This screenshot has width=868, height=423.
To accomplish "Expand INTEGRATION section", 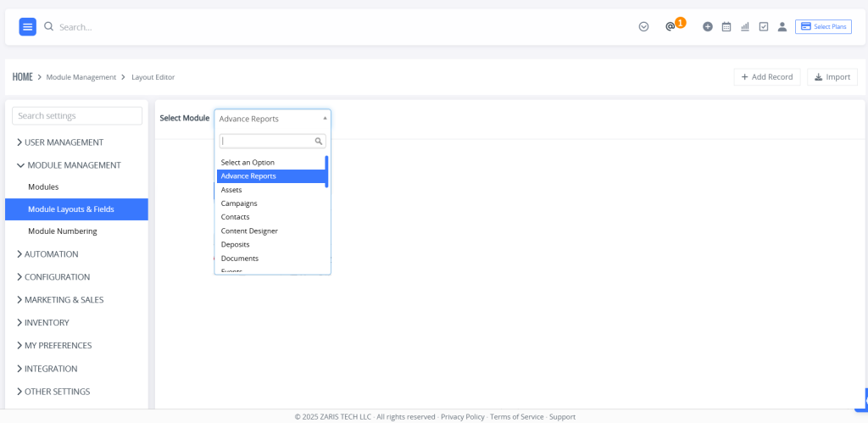I will coord(47,369).
